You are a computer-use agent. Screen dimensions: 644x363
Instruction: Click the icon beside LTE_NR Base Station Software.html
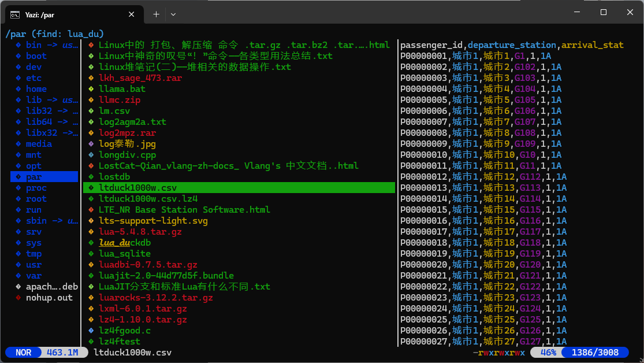91,210
